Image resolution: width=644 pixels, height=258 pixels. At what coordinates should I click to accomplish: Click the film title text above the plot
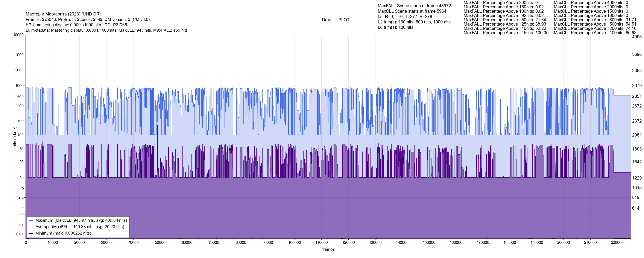tap(63, 14)
